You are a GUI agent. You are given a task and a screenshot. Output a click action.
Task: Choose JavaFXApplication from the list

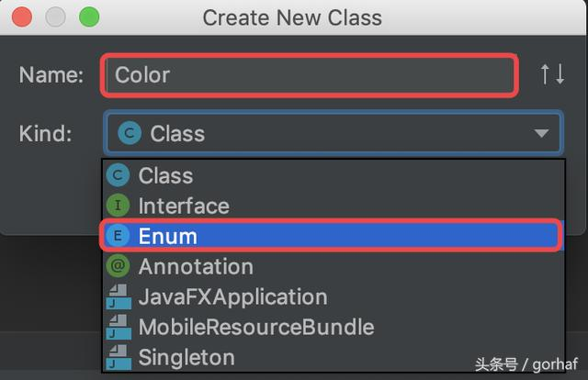tap(232, 297)
